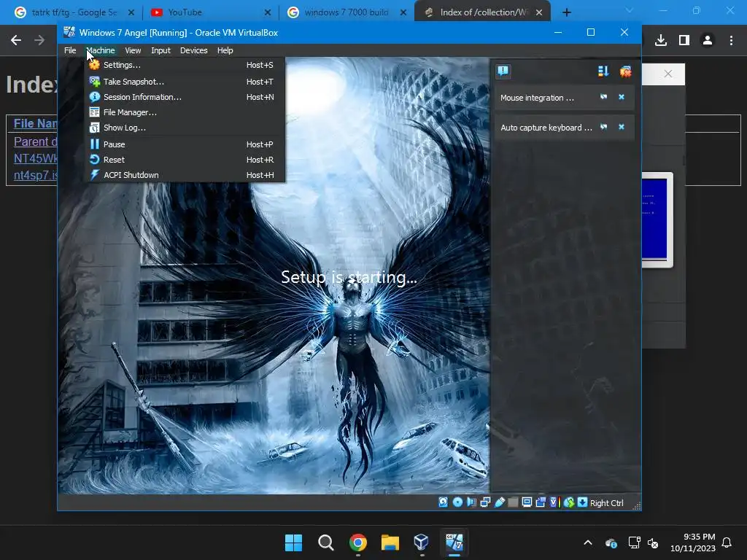Close the white popup behind VirtualBox window
747x560 pixels.
click(x=668, y=74)
